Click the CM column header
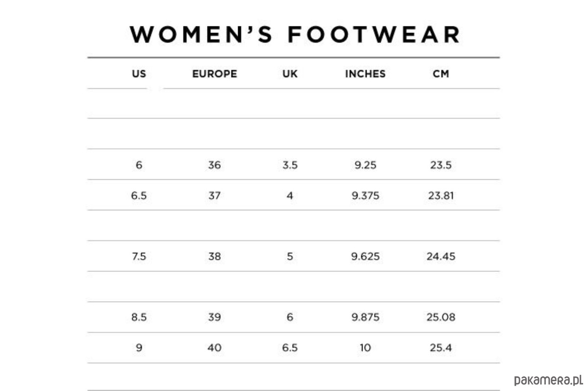 pos(441,74)
